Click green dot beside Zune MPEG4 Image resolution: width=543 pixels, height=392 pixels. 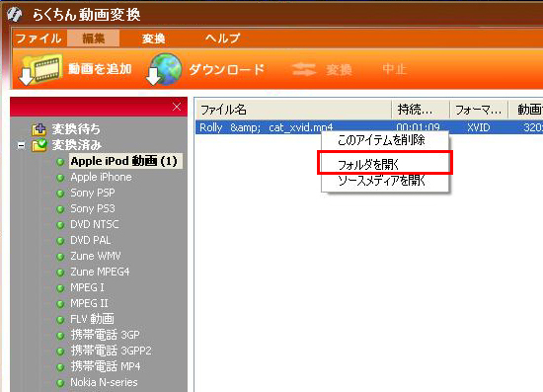60,273
